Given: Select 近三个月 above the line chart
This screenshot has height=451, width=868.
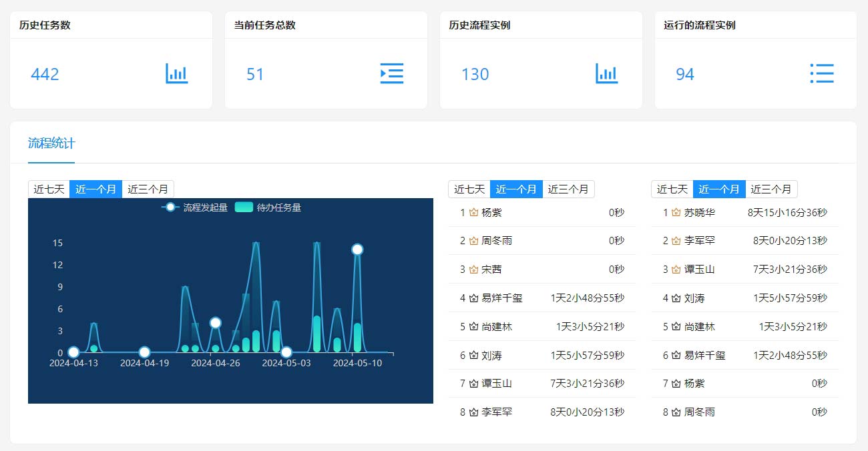Looking at the screenshot, I should [148, 189].
